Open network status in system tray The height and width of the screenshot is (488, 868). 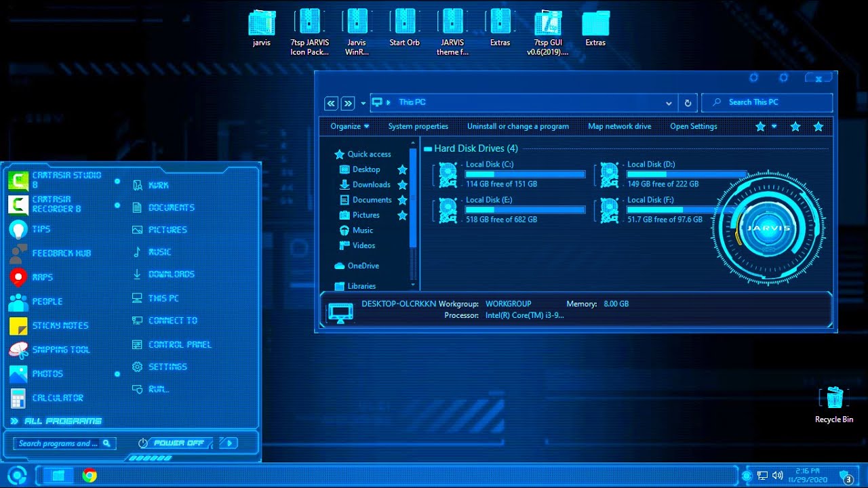[762, 476]
